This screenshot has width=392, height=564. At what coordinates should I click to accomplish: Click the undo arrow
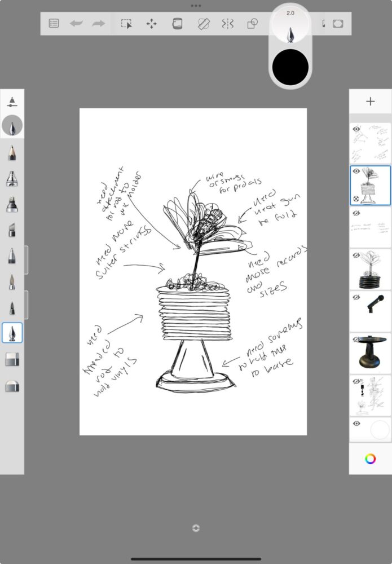point(76,24)
